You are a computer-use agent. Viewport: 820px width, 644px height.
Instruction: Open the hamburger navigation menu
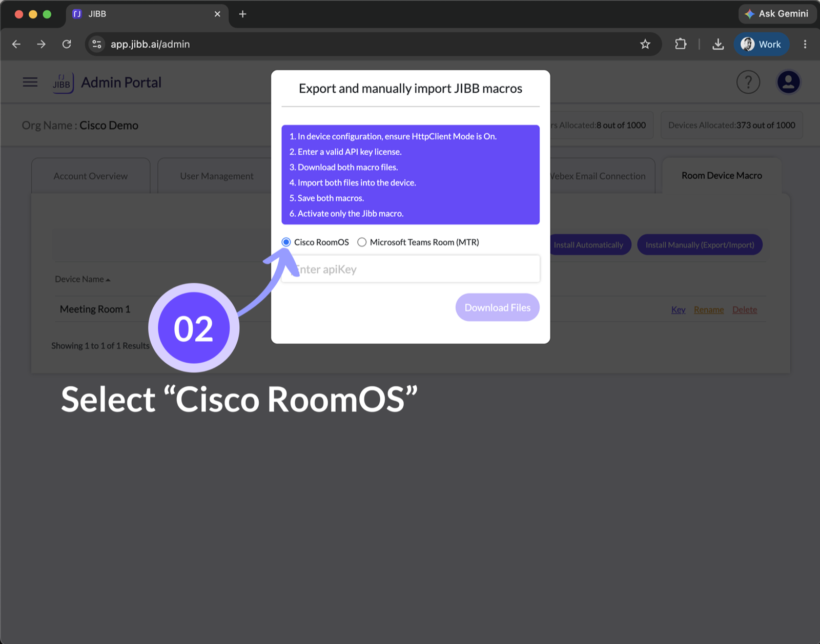[30, 82]
